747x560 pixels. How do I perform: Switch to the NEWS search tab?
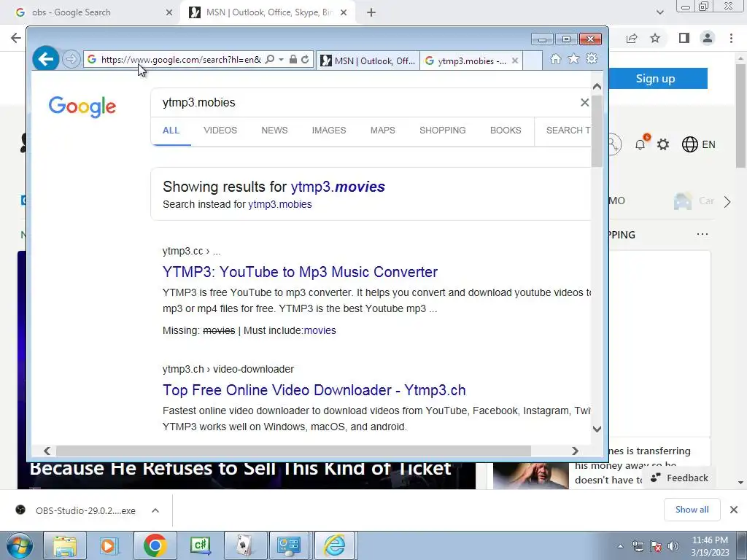(x=274, y=131)
